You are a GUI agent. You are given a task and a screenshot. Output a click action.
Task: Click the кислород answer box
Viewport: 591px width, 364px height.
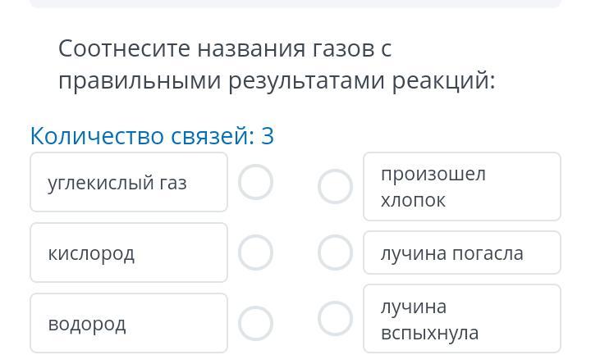coord(129,253)
